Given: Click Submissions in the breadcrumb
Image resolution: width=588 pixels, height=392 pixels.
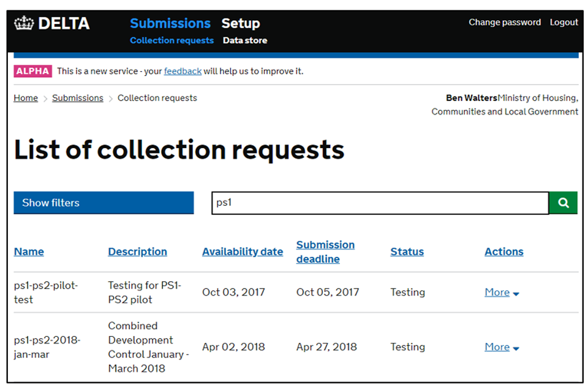Looking at the screenshot, I should tap(77, 98).
